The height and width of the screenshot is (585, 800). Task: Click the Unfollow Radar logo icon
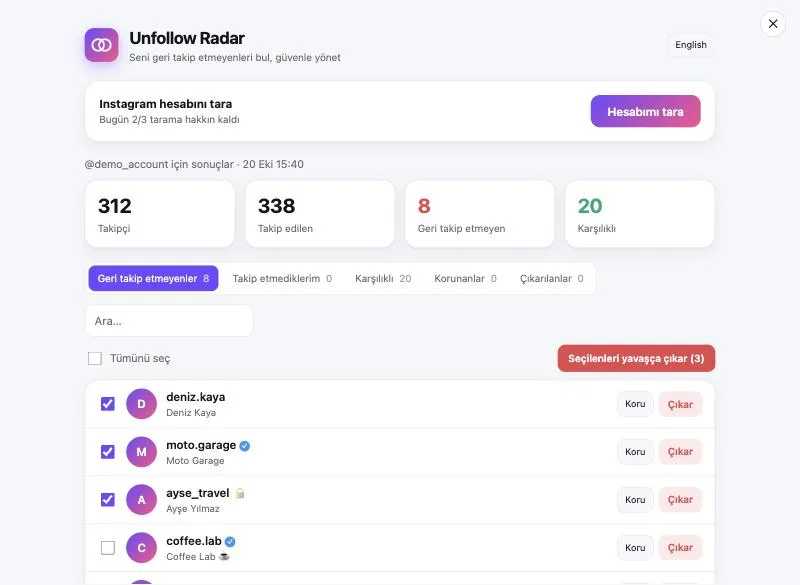point(102,45)
